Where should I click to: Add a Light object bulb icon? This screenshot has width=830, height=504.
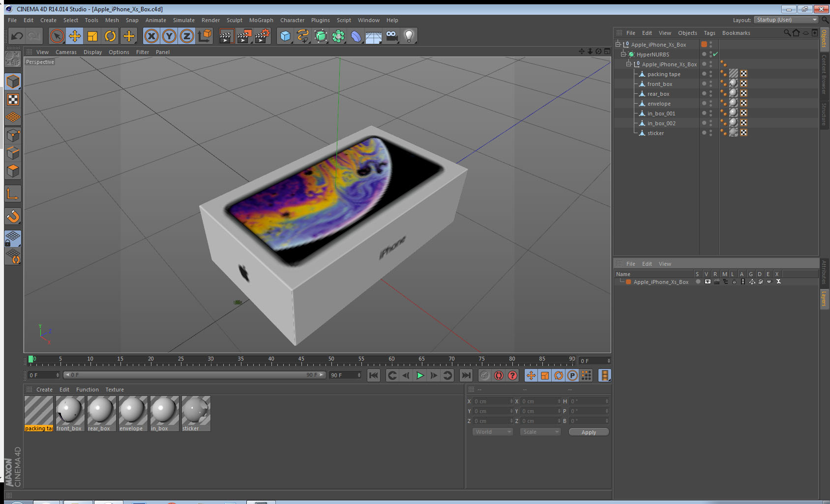(409, 36)
